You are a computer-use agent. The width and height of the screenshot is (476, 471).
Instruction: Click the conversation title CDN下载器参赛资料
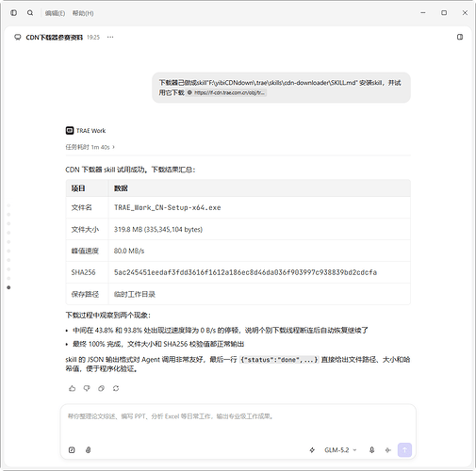[x=54, y=38]
